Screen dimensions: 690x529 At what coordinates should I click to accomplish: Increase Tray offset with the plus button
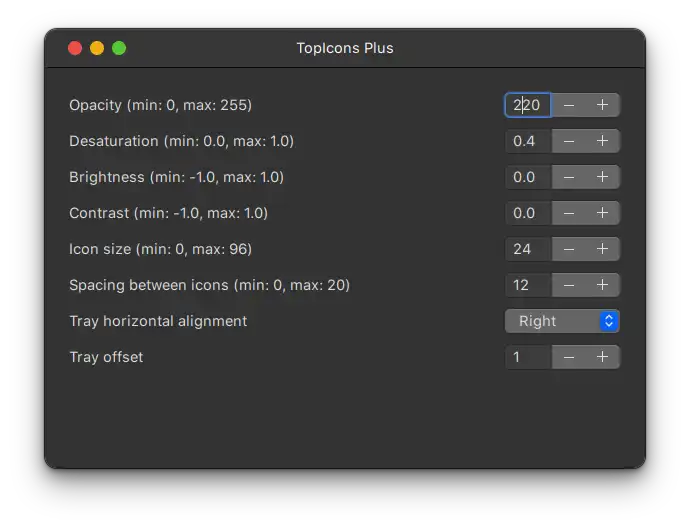click(602, 357)
